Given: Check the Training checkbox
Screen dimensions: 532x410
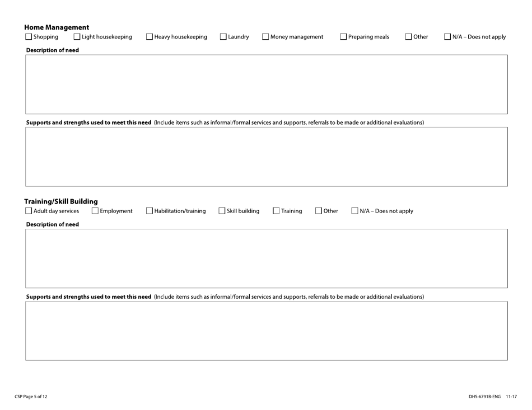Looking at the screenshot, I should coord(276,211).
